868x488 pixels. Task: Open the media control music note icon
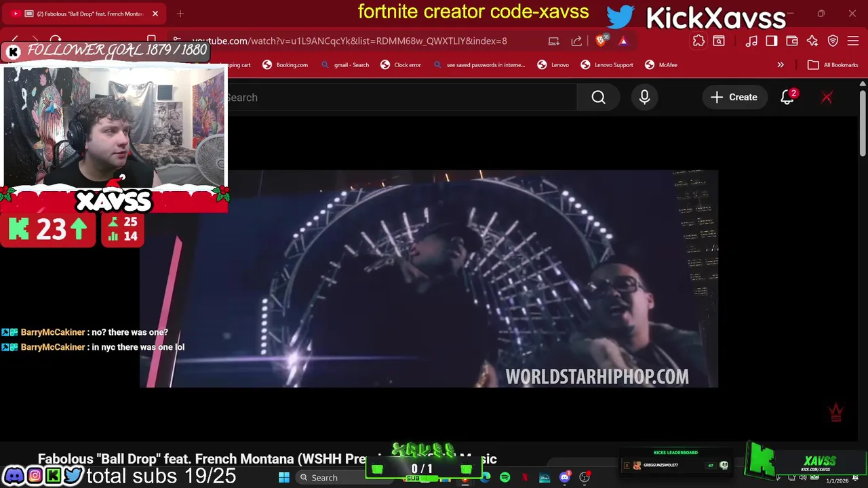tap(751, 41)
